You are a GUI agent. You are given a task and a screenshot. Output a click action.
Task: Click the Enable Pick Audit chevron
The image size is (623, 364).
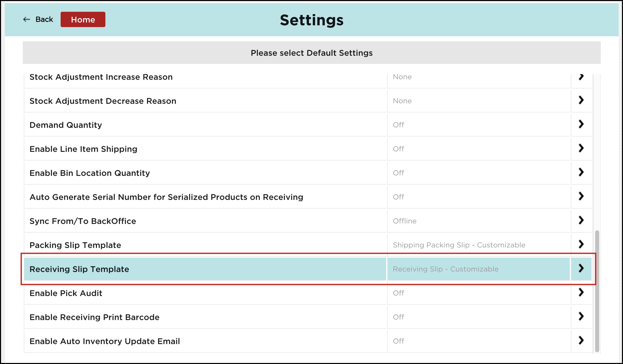pyautogui.click(x=581, y=293)
